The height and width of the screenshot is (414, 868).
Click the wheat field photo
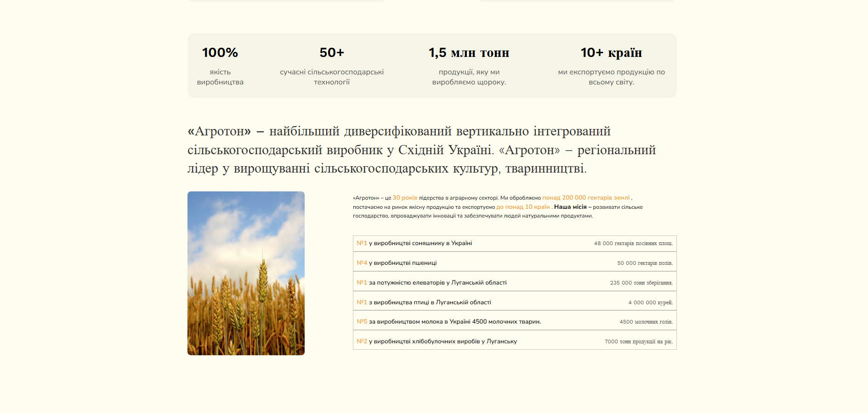[246, 273]
